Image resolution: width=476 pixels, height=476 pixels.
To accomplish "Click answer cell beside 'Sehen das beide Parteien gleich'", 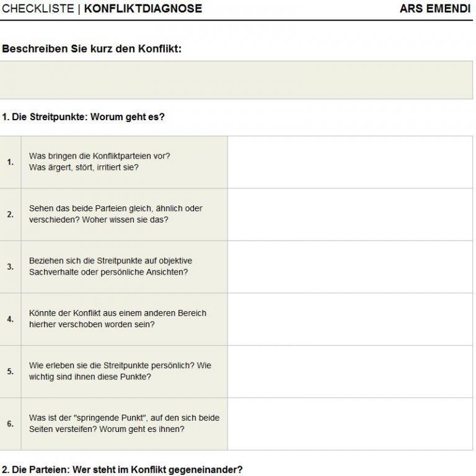I will [350, 214].
